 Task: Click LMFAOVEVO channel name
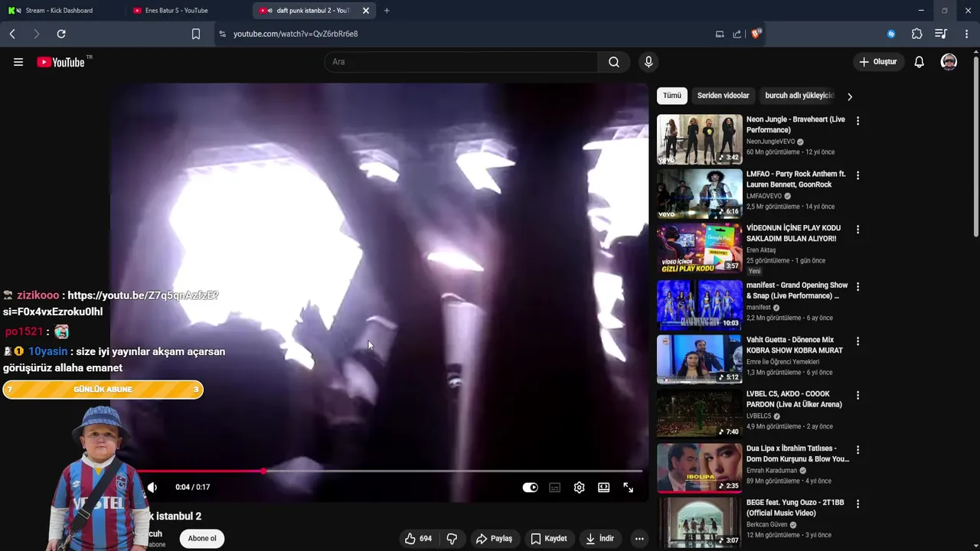pyautogui.click(x=764, y=196)
